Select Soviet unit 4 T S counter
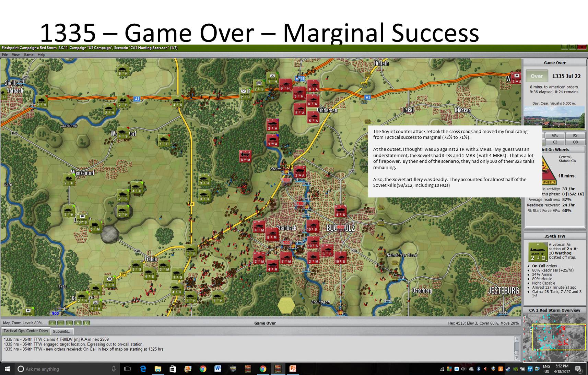The height and width of the screenshot is (375, 588). tap(340, 211)
